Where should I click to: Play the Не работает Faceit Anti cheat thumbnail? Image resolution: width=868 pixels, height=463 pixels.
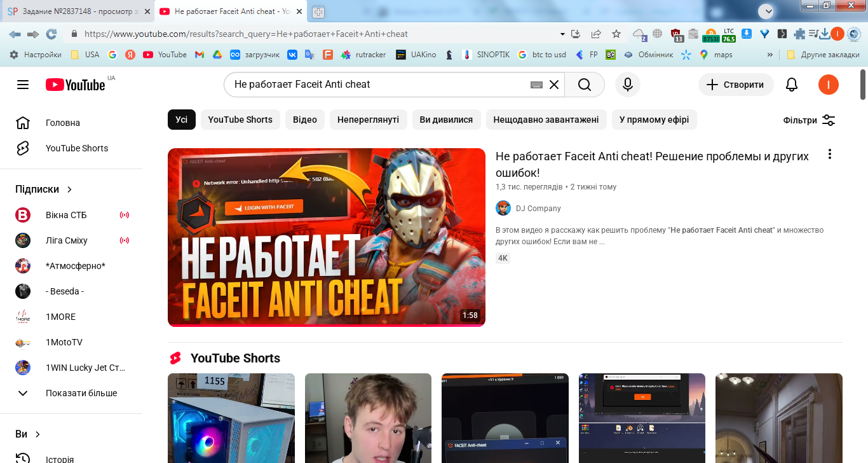click(x=327, y=237)
